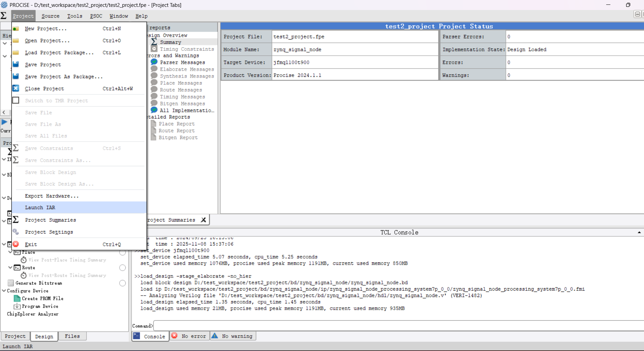Open the Window menu
Viewport: 644px width, 351px height.
click(119, 16)
